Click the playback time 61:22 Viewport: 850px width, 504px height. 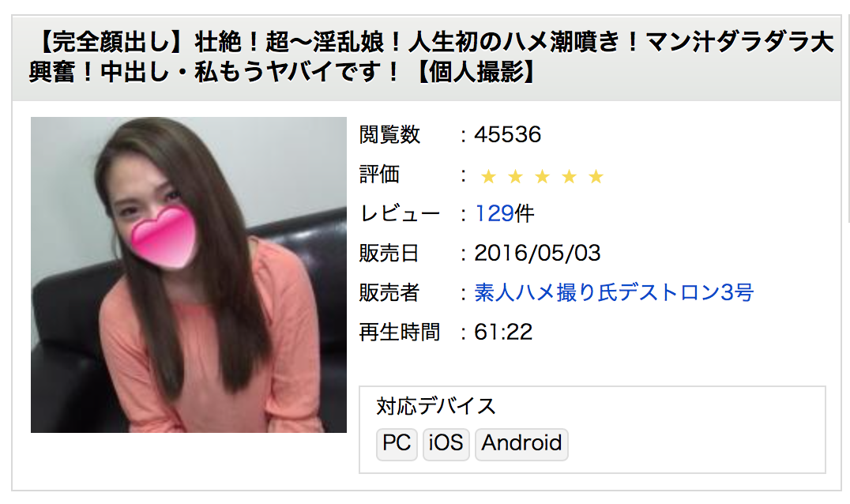tap(503, 333)
